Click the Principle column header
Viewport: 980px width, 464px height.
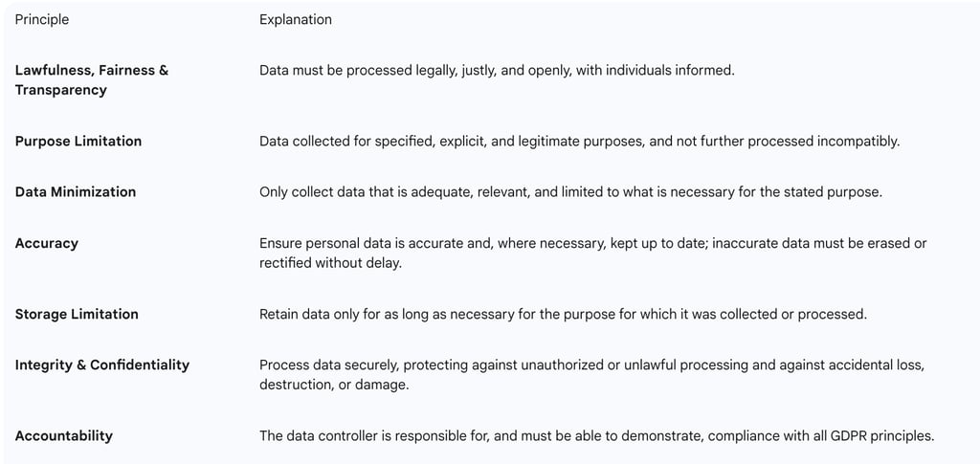pos(42,19)
